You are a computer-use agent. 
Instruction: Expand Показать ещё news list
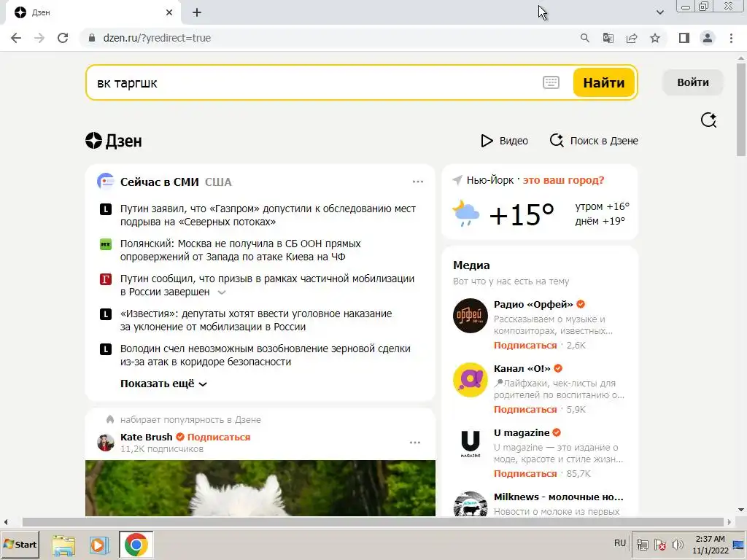[163, 384]
